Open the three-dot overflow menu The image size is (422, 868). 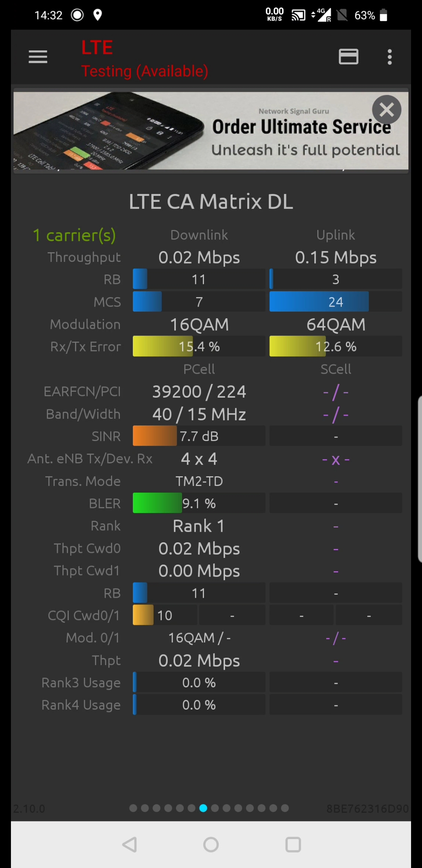(389, 57)
